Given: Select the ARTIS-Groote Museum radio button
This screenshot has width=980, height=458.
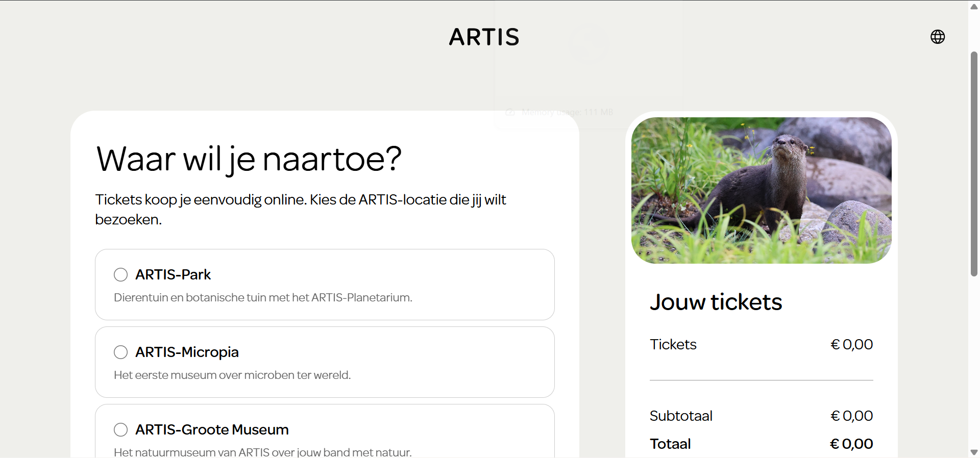Looking at the screenshot, I should click(120, 429).
